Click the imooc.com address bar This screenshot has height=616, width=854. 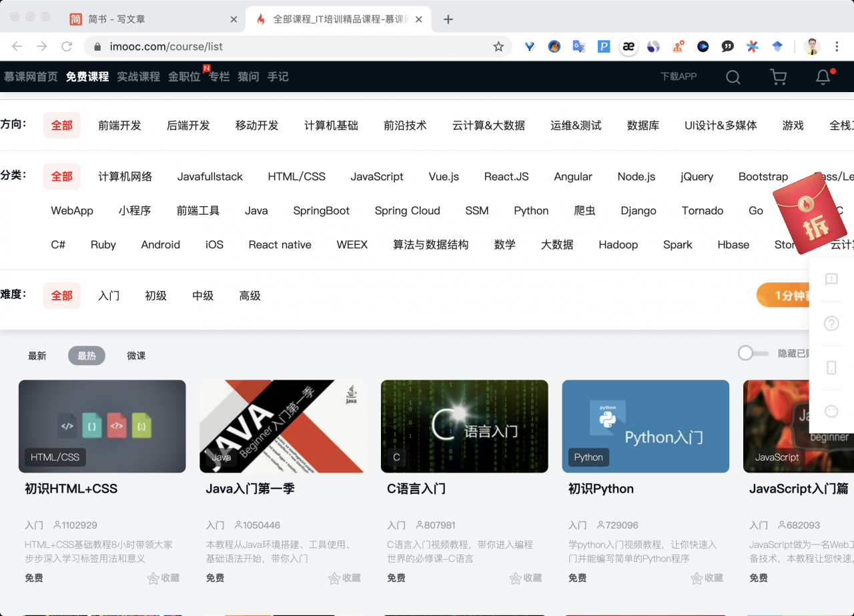point(298,46)
